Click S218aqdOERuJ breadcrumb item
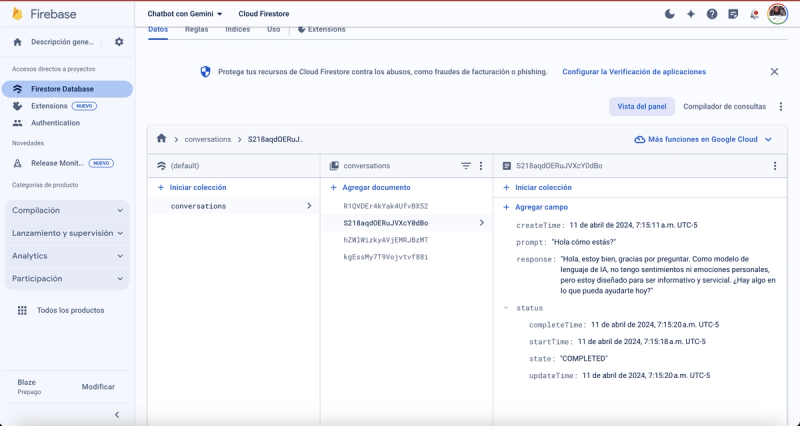Viewport: 800px width, 426px height. 276,139
